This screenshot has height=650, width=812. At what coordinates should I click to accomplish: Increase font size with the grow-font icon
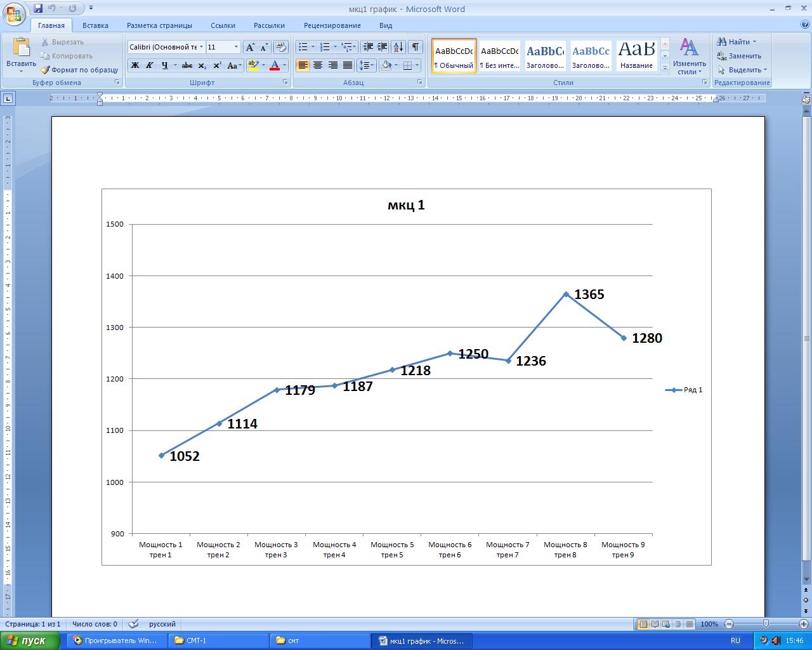[250, 47]
